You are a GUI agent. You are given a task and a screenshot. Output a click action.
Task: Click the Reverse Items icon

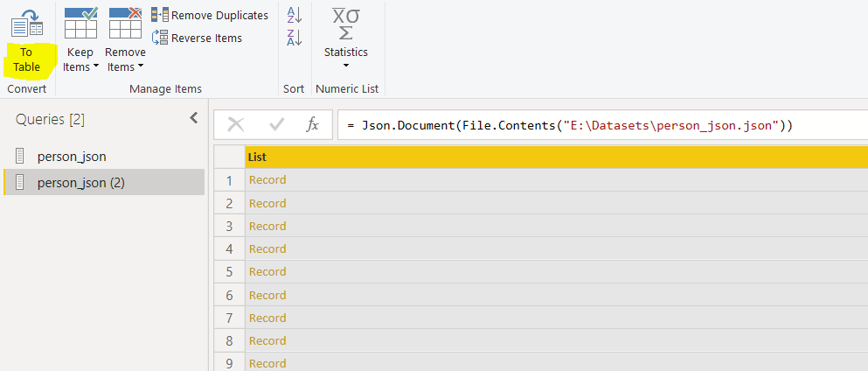tap(160, 38)
